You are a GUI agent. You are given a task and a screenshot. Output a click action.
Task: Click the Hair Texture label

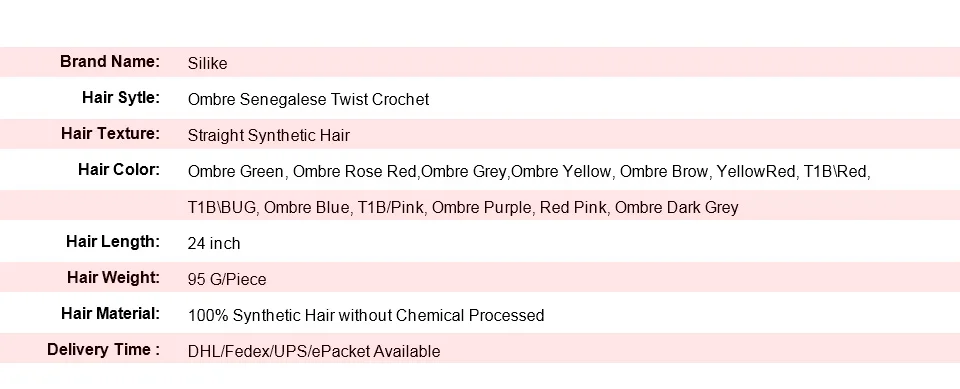click(x=110, y=134)
